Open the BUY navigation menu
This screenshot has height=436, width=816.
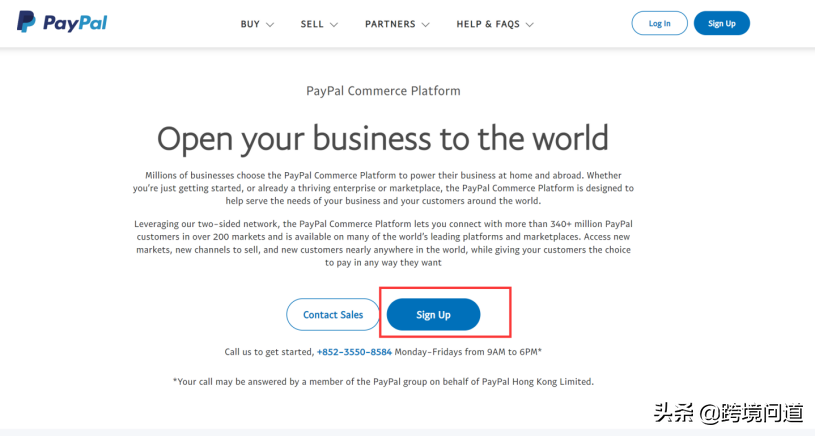tap(250, 24)
